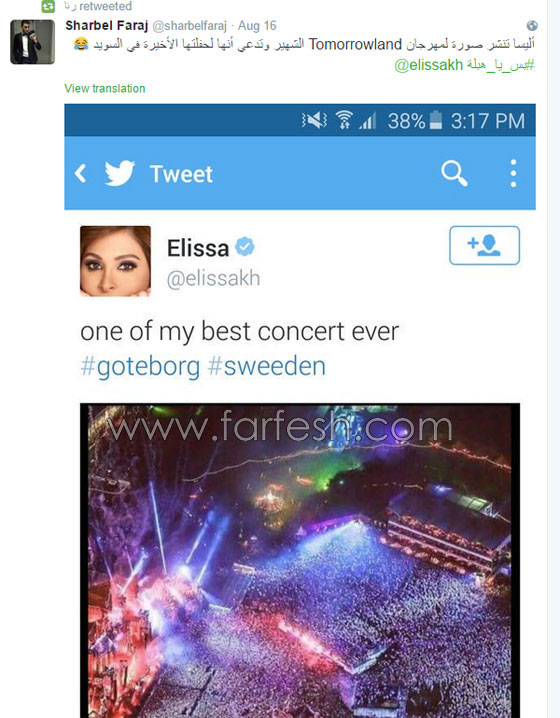
Task: Click the green retweet icon
Action: pos(48,6)
